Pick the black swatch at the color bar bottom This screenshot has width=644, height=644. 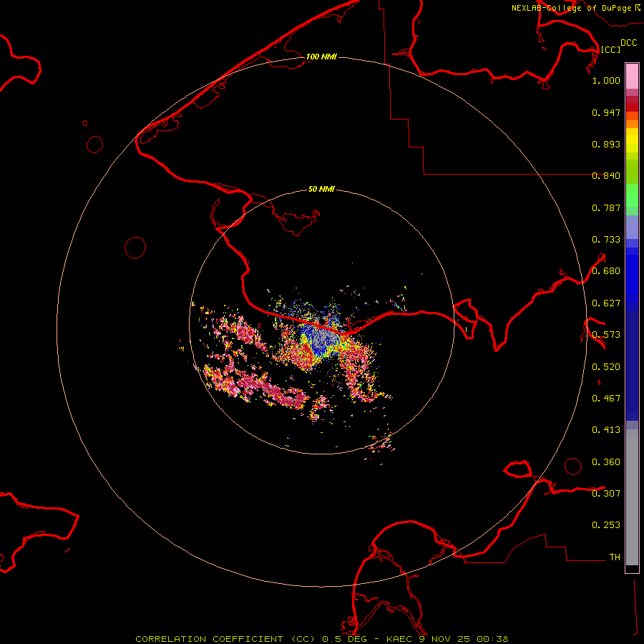pos(632,569)
